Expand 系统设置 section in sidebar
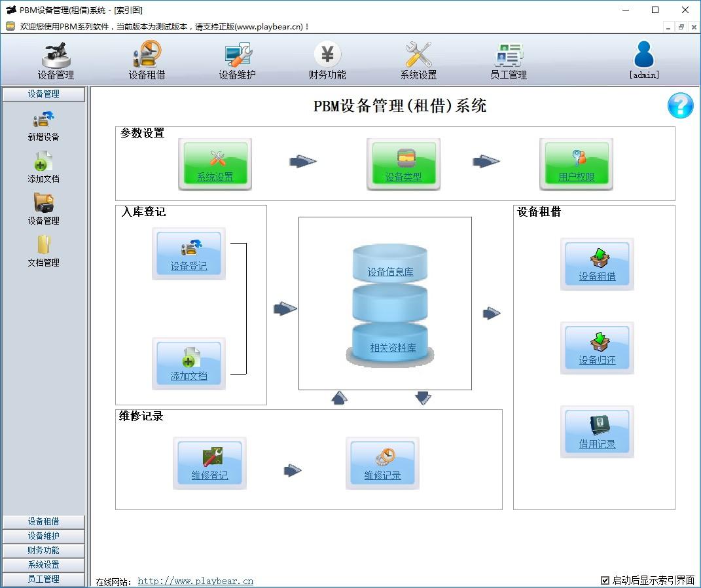This screenshot has width=701, height=588. point(43,564)
